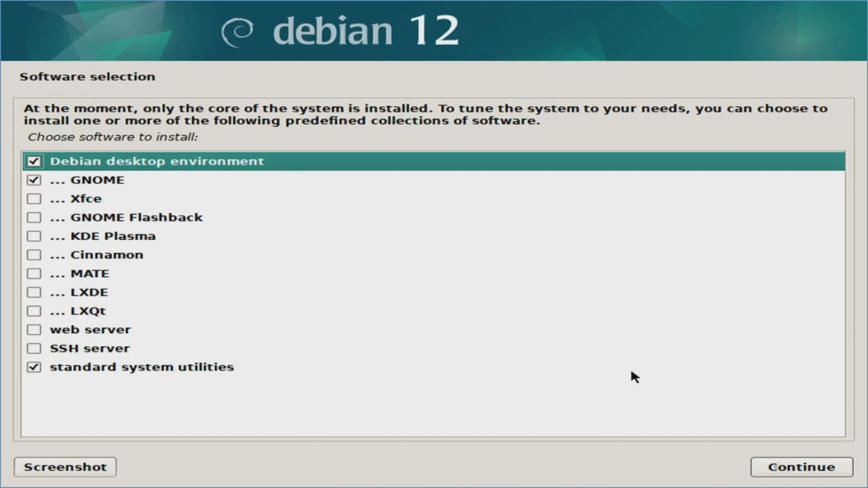Enable the Xfce desktop checkbox

34,199
